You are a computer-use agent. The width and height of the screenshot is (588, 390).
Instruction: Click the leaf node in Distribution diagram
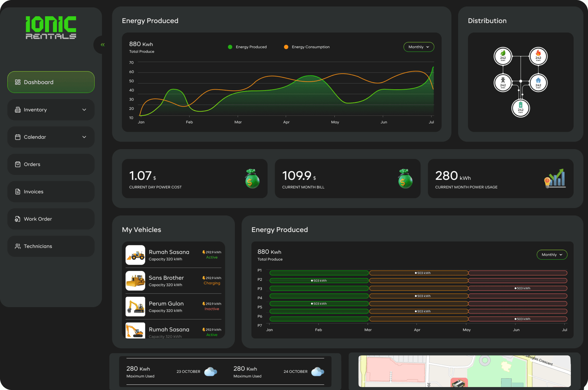(x=503, y=56)
